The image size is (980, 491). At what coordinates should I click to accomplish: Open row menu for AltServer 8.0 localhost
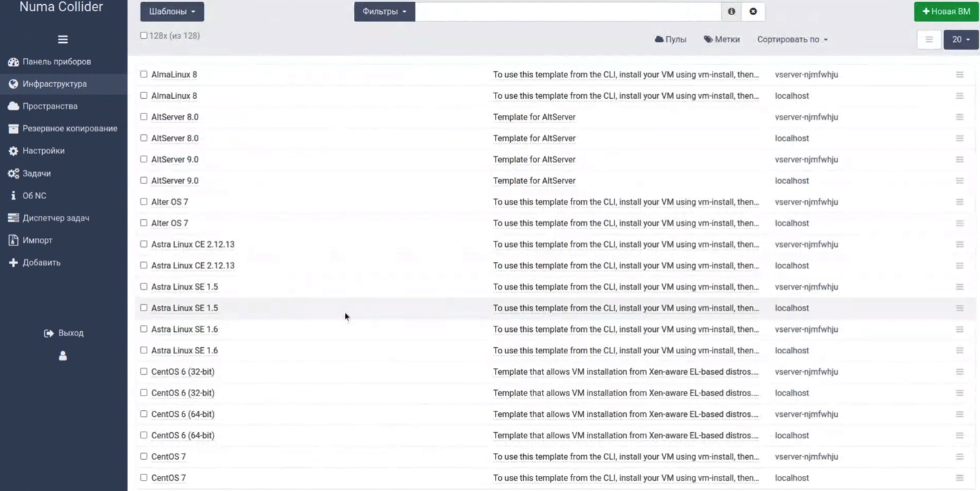[959, 138]
